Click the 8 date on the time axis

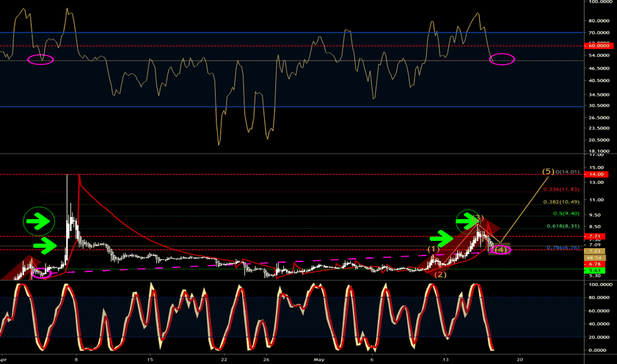tap(76, 359)
